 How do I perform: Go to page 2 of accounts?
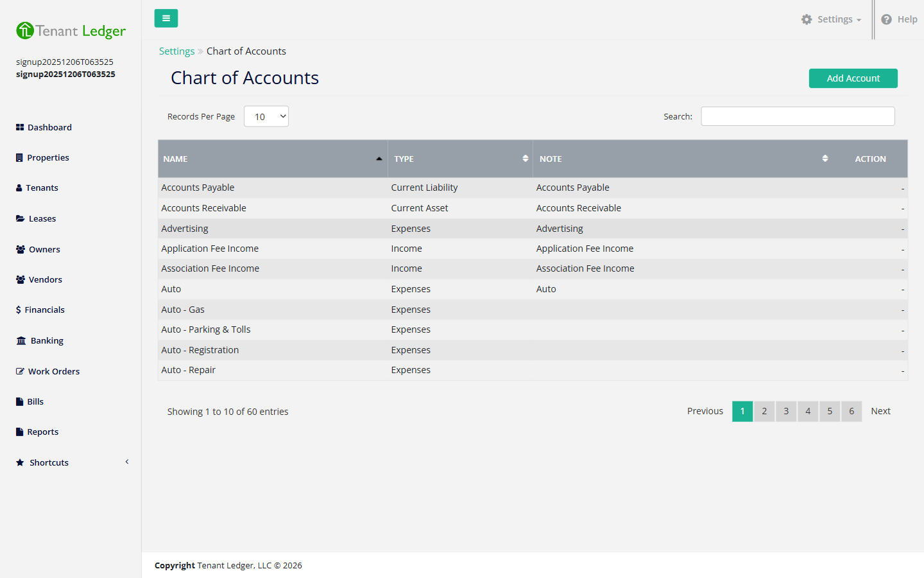(x=764, y=411)
